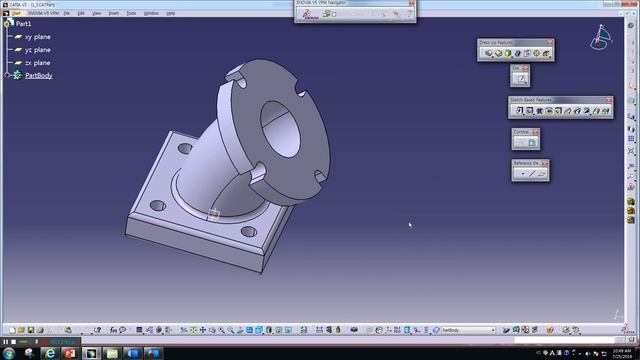Select the Hole tool
The image size is (640, 360).
pos(558,111)
